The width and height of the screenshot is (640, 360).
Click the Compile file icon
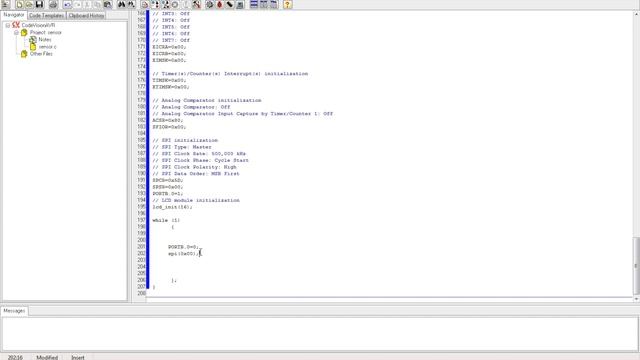[145, 4]
